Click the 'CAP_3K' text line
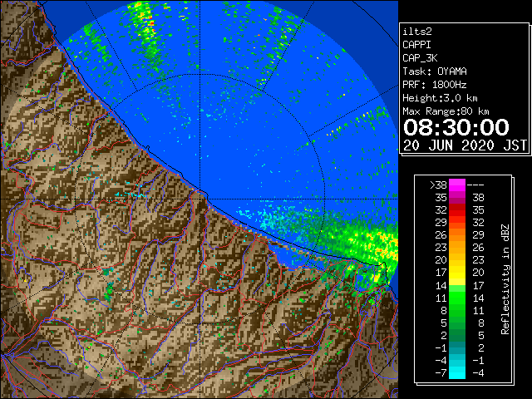 [420, 58]
